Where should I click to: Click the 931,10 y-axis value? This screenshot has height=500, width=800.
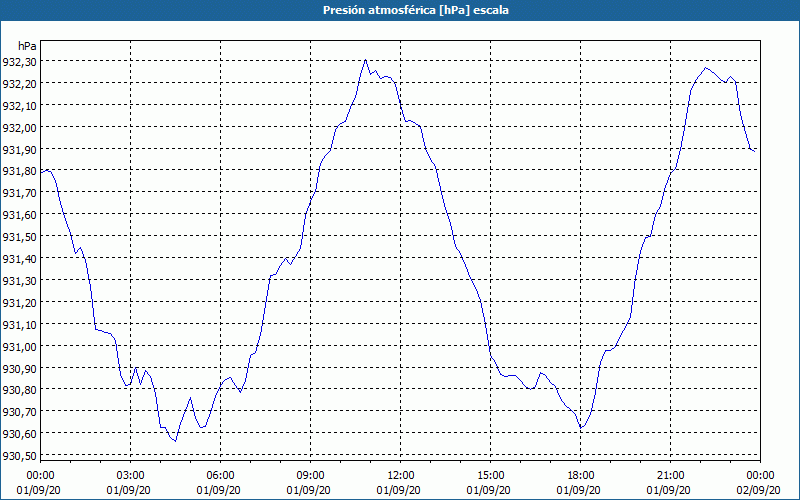click(20, 324)
